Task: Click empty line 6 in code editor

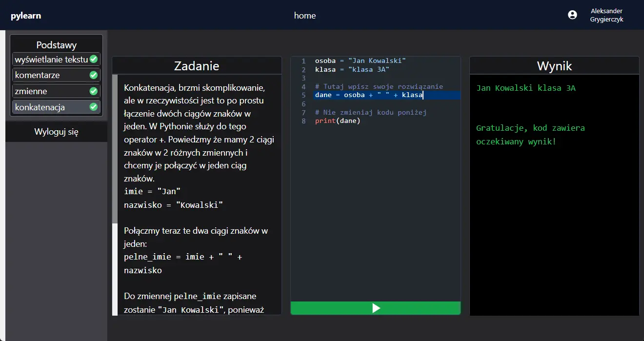Action: 381,104
